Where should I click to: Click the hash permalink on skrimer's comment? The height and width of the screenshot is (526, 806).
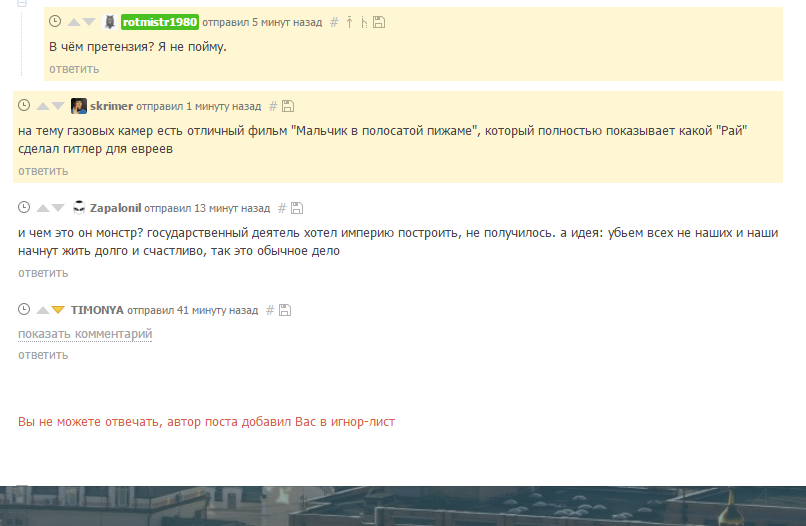tap(273, 106)
